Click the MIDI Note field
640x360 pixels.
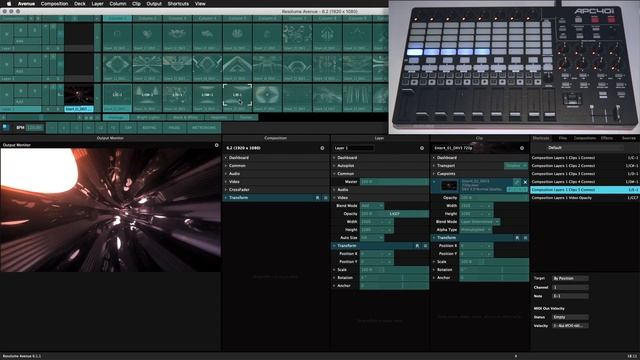tap(570, 296)
